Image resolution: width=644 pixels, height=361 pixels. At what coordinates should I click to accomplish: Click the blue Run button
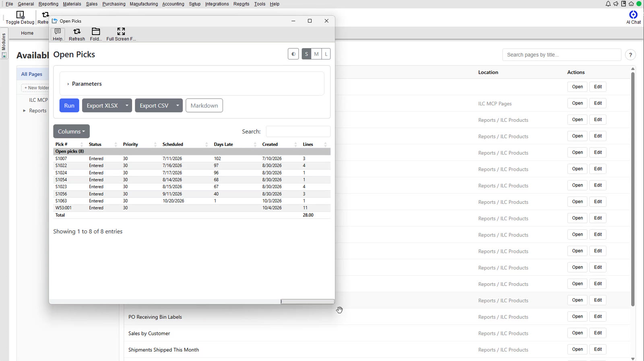(69, 105)
